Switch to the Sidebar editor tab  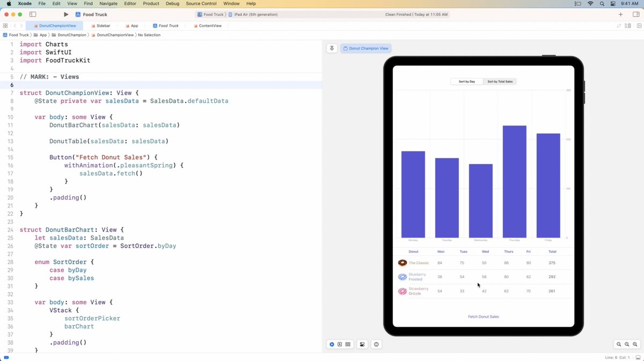(99, 26)
